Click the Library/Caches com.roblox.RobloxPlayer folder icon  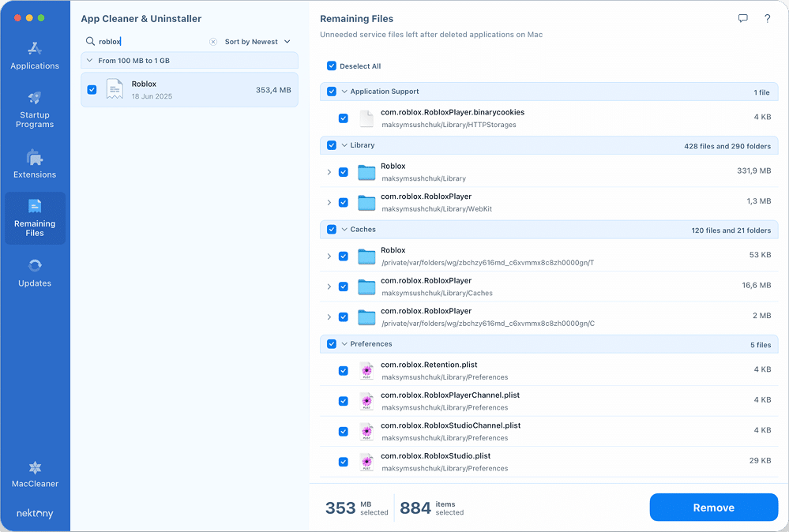click(x=366, y=287)
